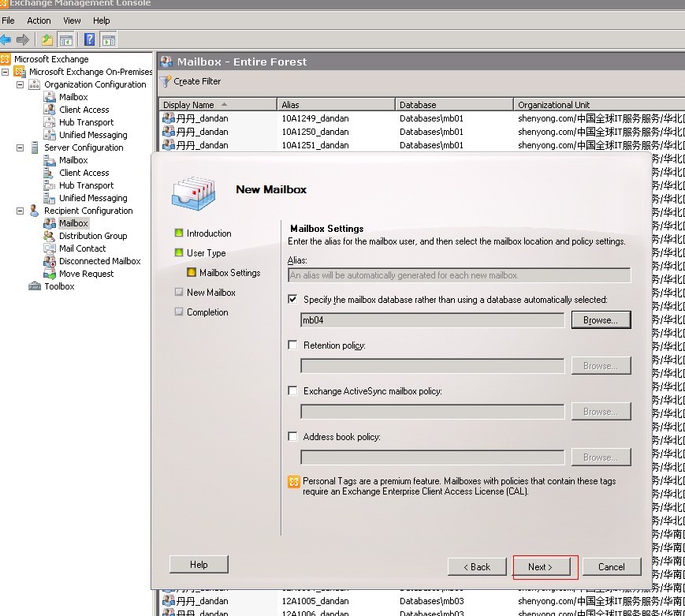Enable Exchange ActiveSync mailbox policy checkbox
Image resolution: width=685 pixels, height=616 pixels.
tap(292, 391)
